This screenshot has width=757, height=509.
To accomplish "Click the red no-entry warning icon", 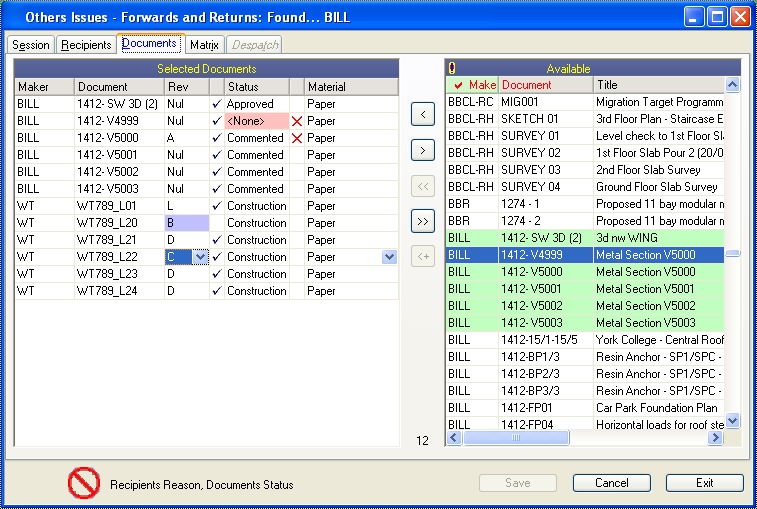I will click(84, 483).
